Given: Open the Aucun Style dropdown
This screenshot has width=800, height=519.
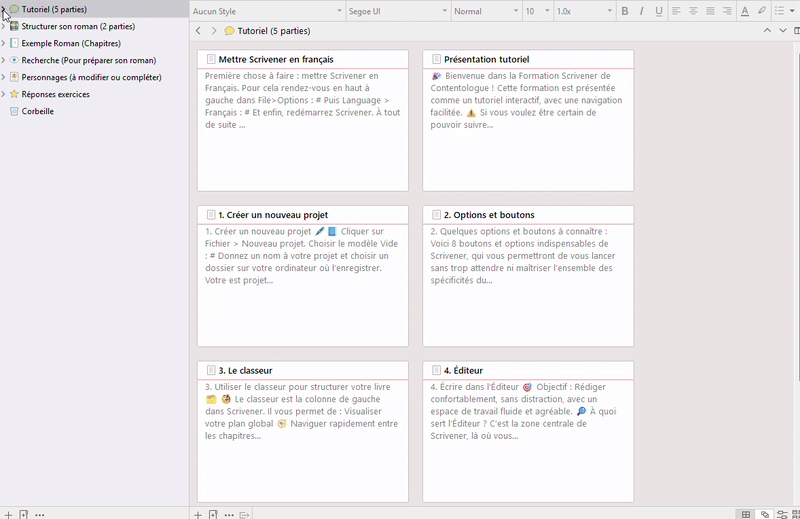Looking at the screenshot, I should [267, 11].
